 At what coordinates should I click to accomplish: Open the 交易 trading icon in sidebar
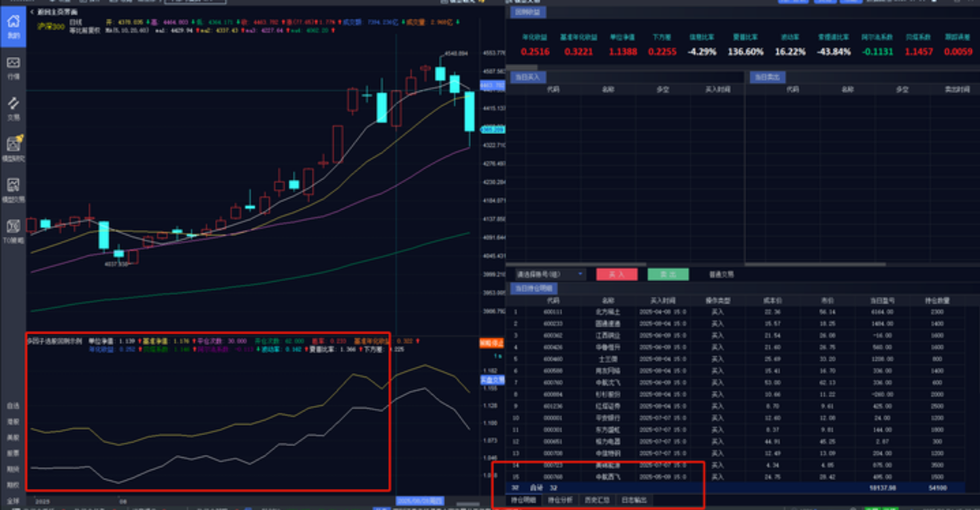(13, 108)
